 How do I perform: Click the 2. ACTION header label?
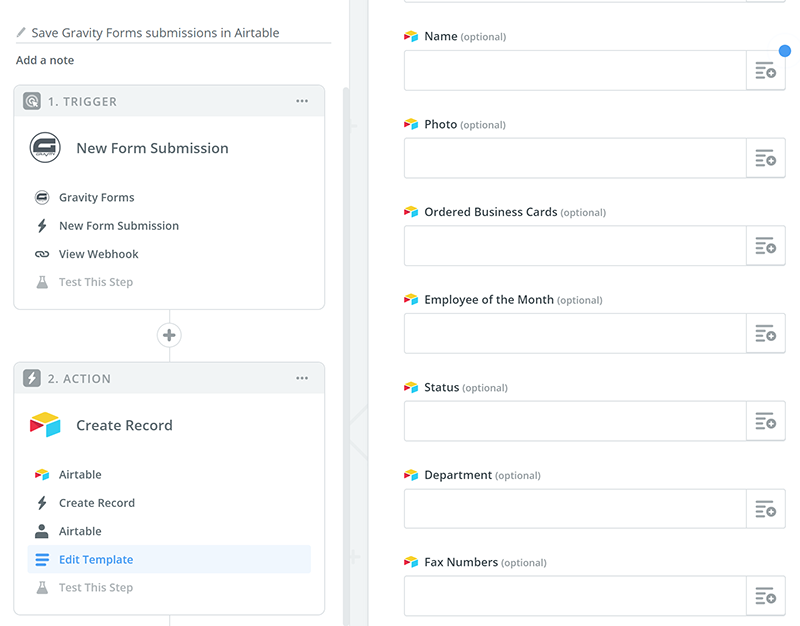coord(79,379)
